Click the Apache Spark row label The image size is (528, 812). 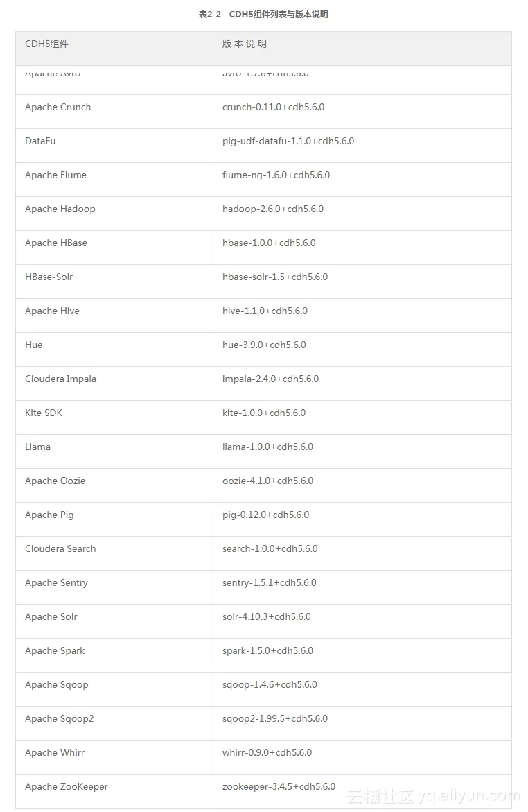(55, 651)
